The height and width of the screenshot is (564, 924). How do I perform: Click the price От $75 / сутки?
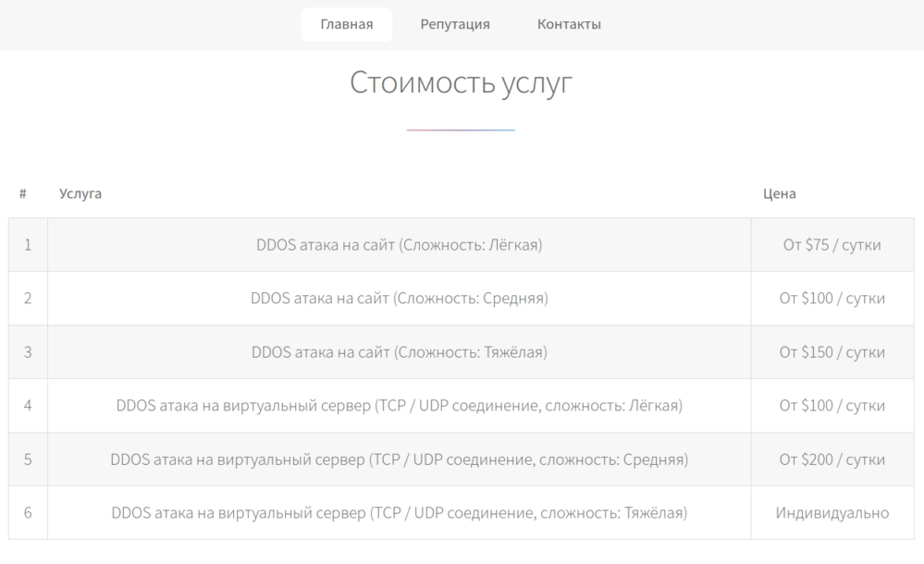tap(832, 245)
